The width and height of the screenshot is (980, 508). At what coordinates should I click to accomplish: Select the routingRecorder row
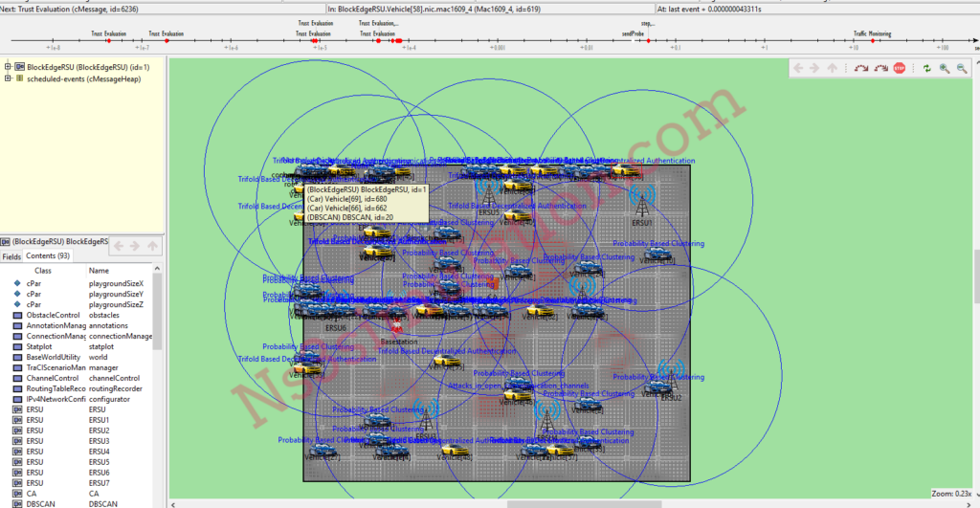pyautogui.click(x=78, y=388)
